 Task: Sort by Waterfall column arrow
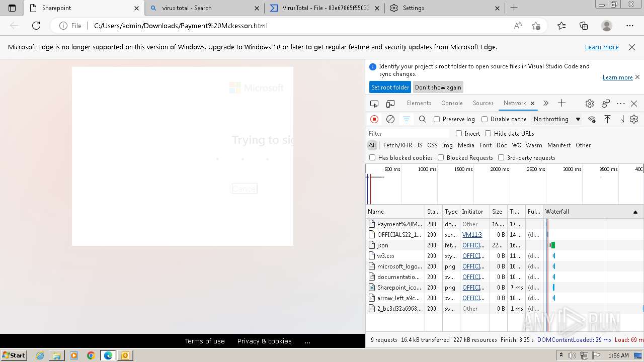[635, 212]
